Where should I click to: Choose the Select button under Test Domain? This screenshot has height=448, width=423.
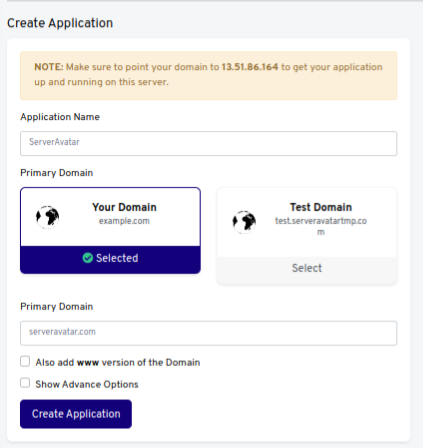click(x=307, y=269)
